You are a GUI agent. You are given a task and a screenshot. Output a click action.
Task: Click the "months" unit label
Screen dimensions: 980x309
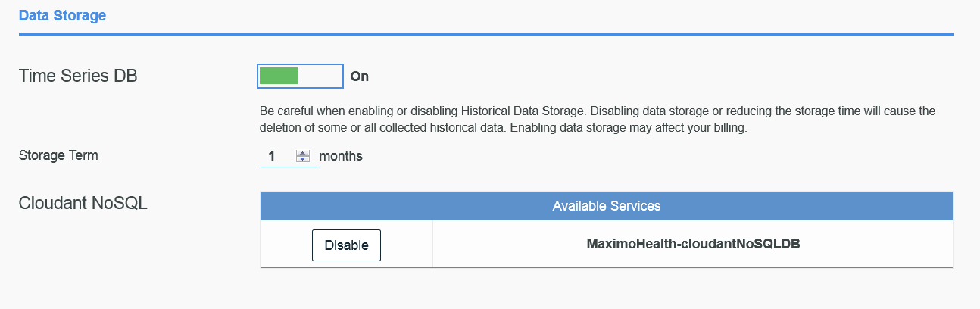341,157
